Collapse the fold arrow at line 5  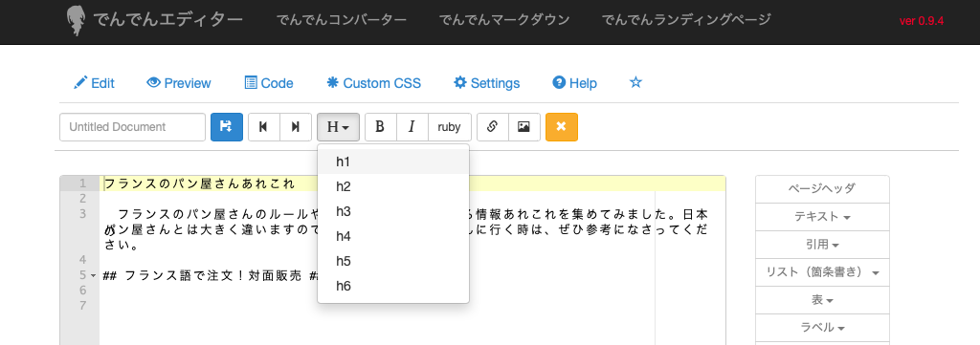(x=93, y=275)
